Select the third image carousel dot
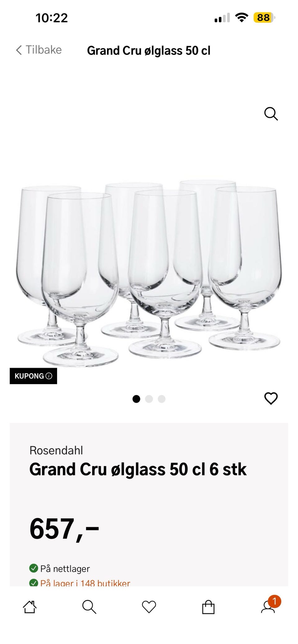 (x=162, y=399)
